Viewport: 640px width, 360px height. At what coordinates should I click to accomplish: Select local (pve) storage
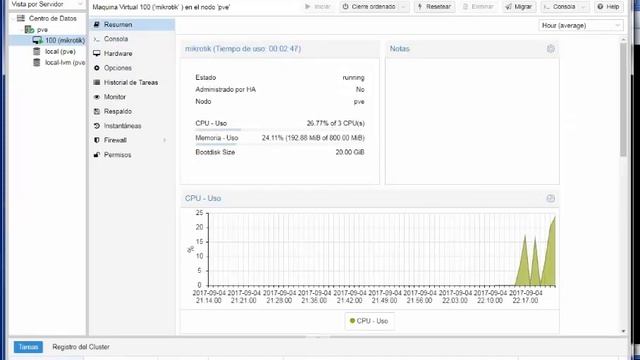coord(60,51)
